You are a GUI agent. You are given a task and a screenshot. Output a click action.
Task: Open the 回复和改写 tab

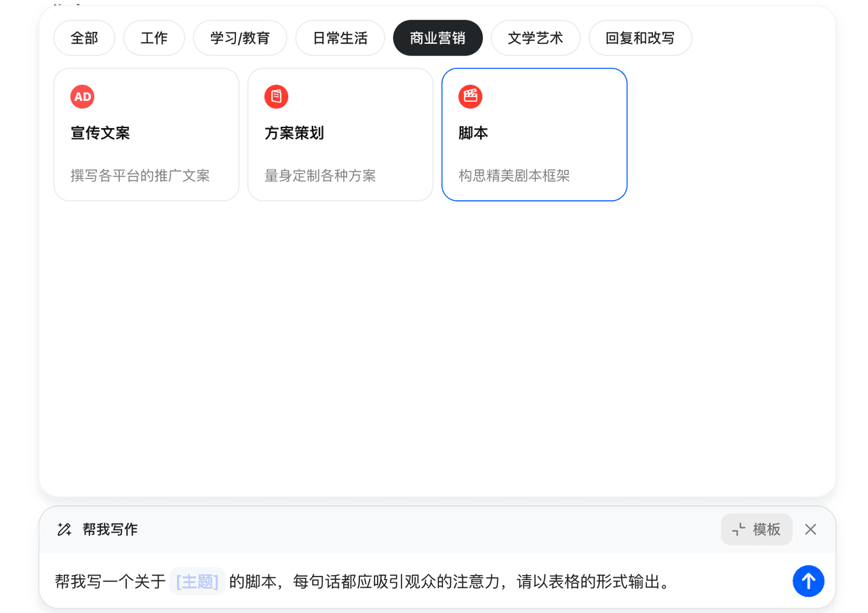click(x=639, y=38)
